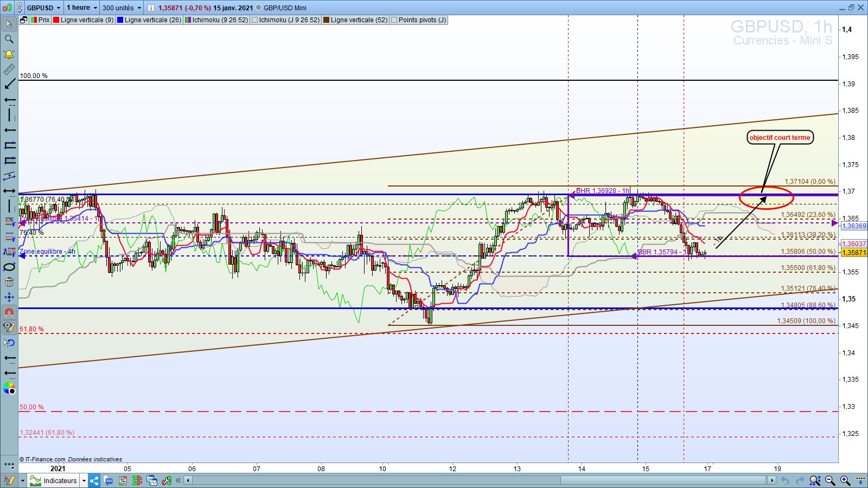Screen dimensions: 868x488
Task: Select the Prix legend item
Action: click(x=40, y=20)
